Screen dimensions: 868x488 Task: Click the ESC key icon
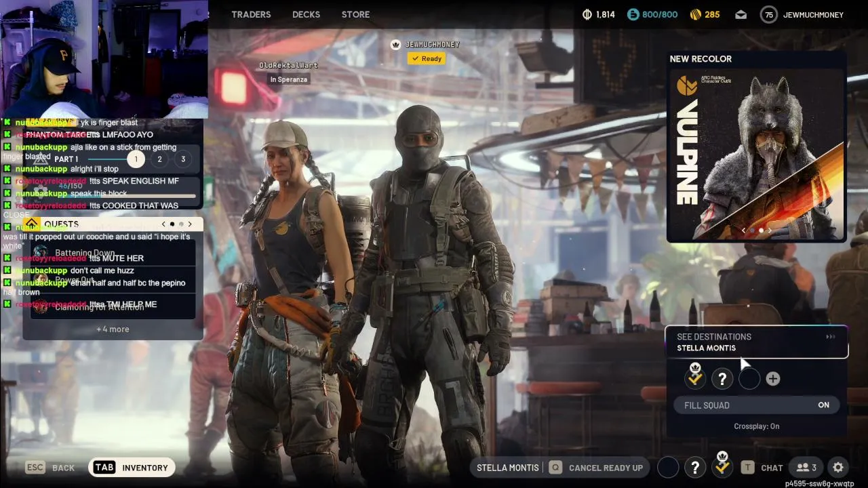tap(35, 468)
